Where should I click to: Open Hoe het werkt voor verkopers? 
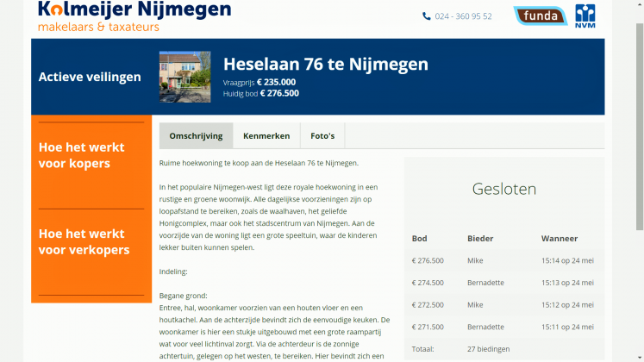pos(84,241)
